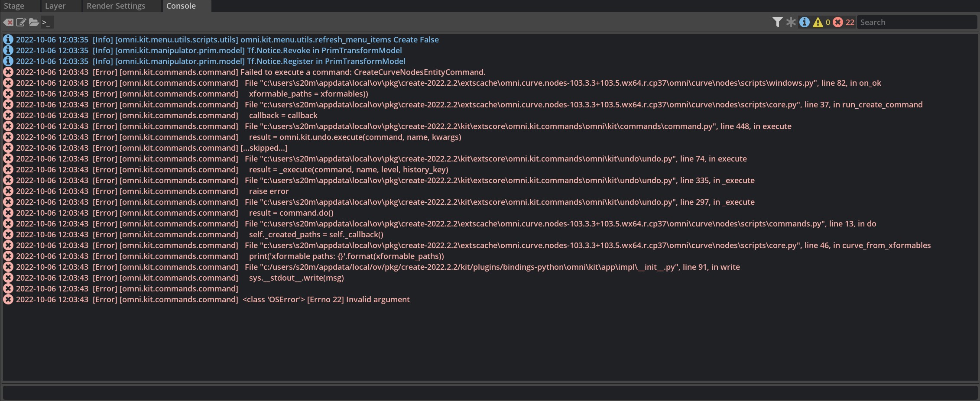The height and width of the screenshot is (401, 980).
Task: Focus the console Search field
Action: coord(917,22)
